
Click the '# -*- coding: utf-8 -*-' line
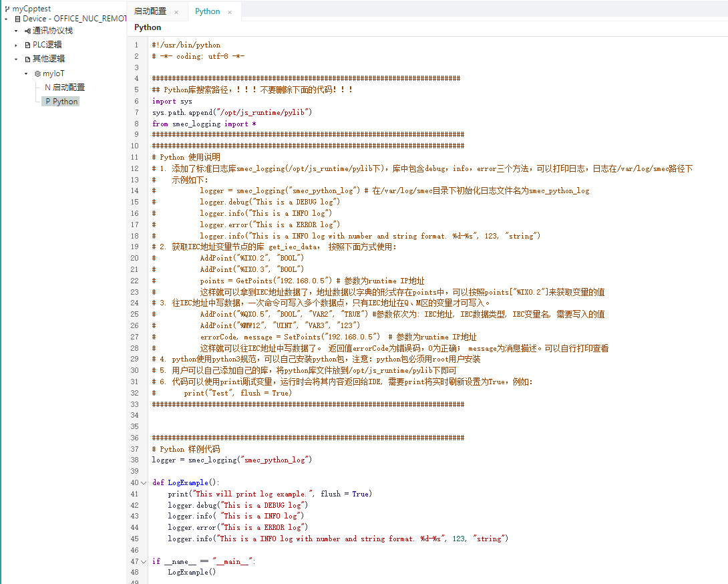click(x=198, y=56)
